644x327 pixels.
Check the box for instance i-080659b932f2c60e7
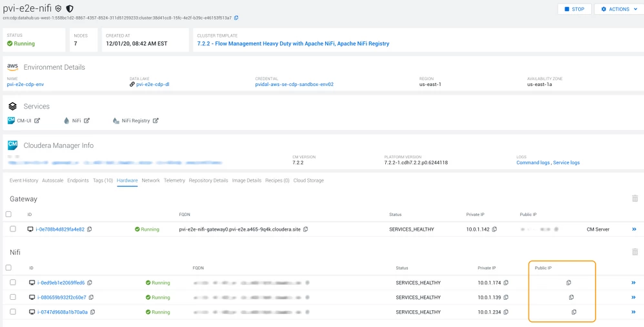[13, 297]
